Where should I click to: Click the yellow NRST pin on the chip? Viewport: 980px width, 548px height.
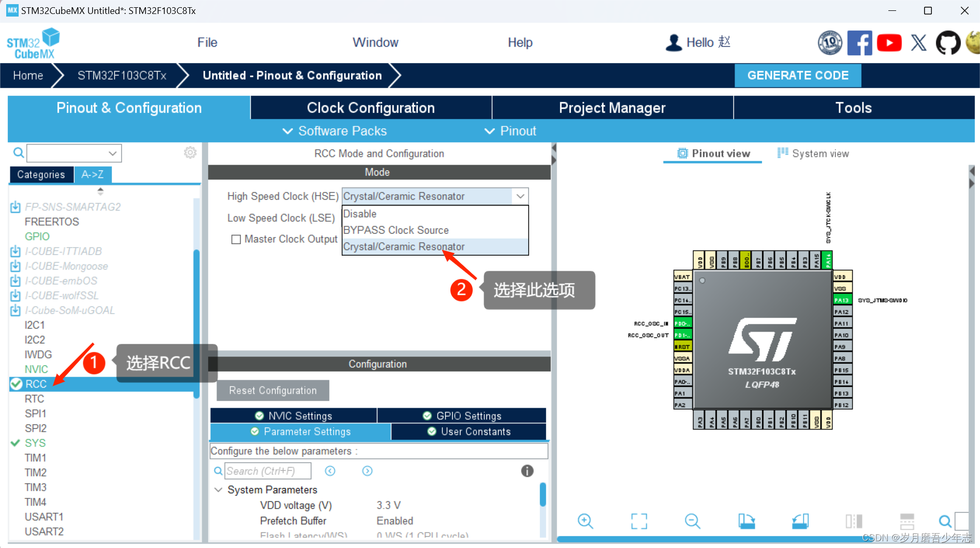(x=683, y=347)
